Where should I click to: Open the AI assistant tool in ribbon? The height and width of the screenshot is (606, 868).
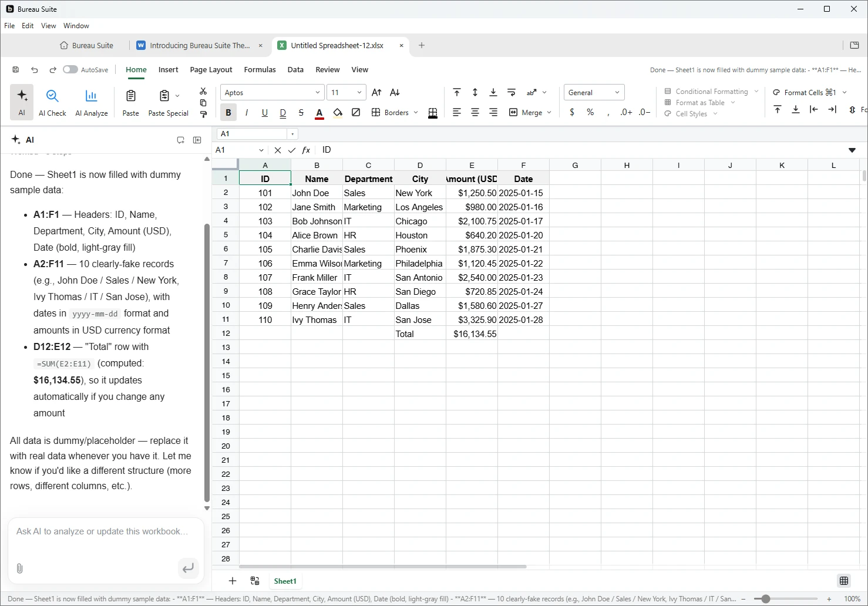pos(22,102)
